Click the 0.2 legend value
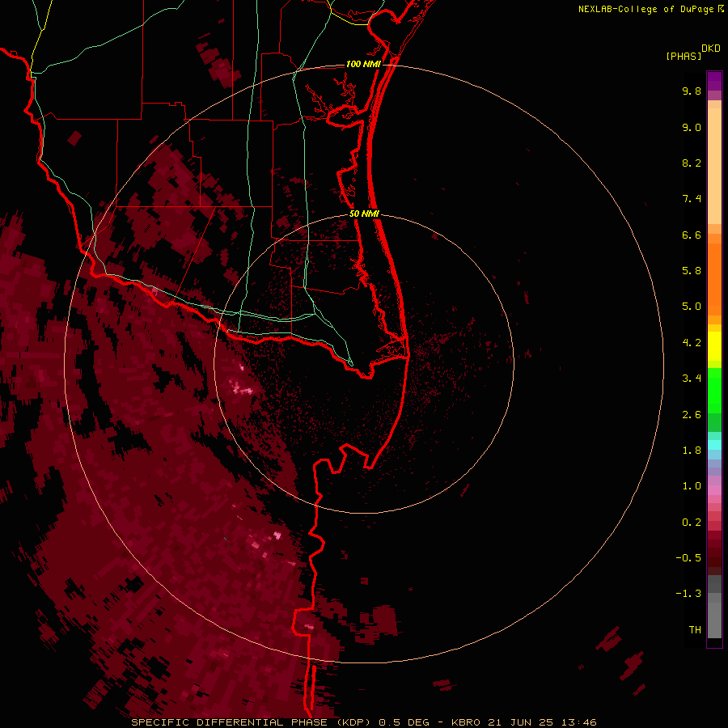The image size is (728, 728). point(692,523)
